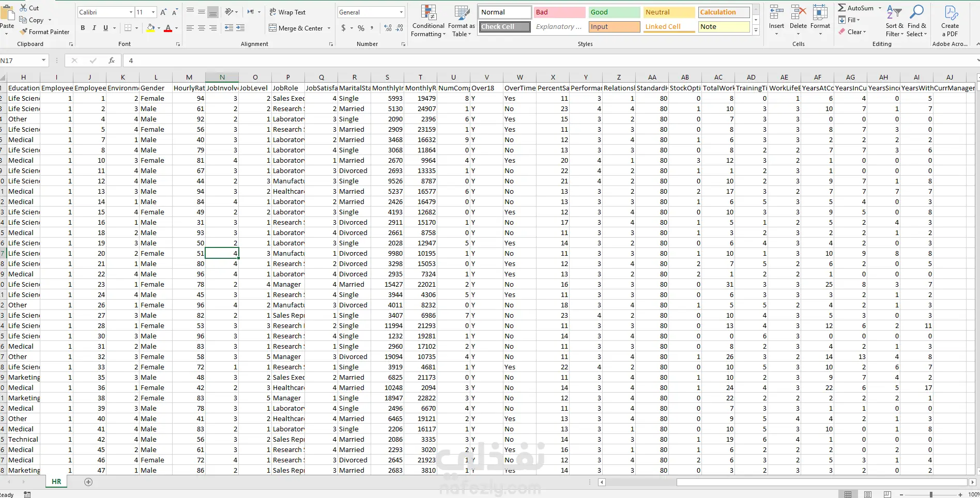Apply Accounting dollar number format
The image size is (980, 498).
pyautogui.click(x=343, y=28)
